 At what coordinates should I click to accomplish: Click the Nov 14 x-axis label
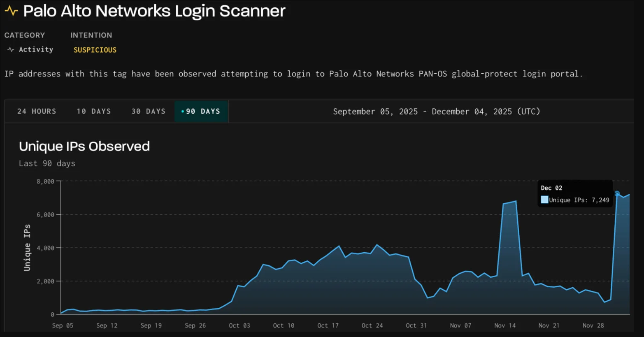click(x=505, y=325)
